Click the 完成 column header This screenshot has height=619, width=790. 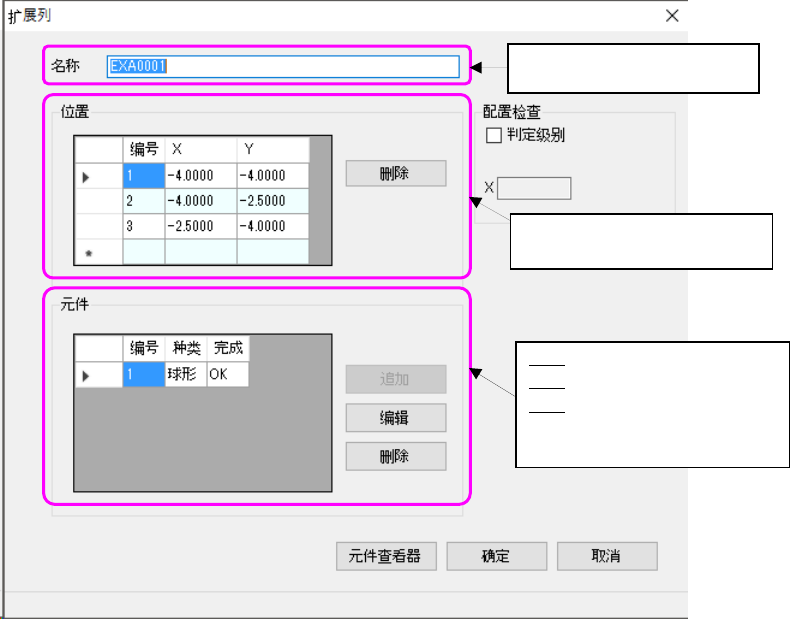[227, 348]
